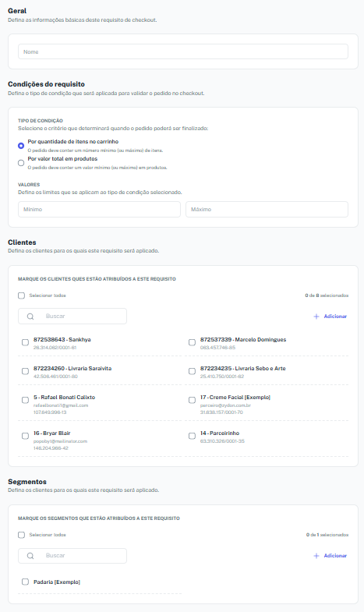Check the Sankhya client checkbox
This screenshot has width=364, height=612.
click(26, 342)
